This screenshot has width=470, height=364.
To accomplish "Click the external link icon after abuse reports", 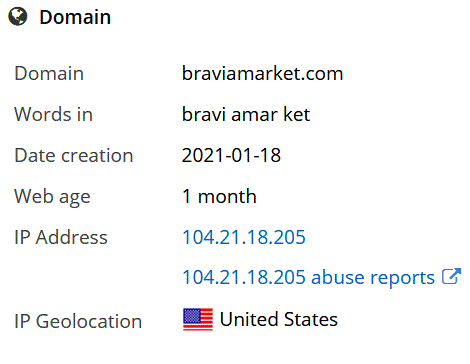I will tap(451, 276).
